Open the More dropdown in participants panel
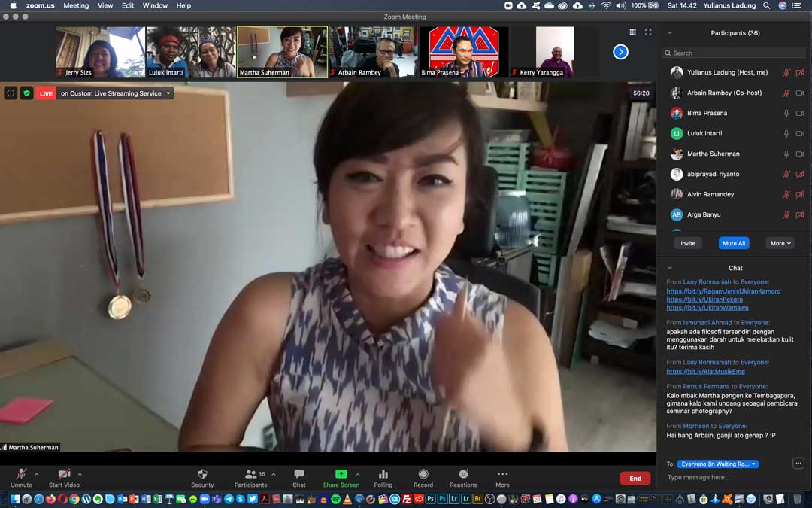The height and width of the screenshot is (508, 812). (780, 243)
